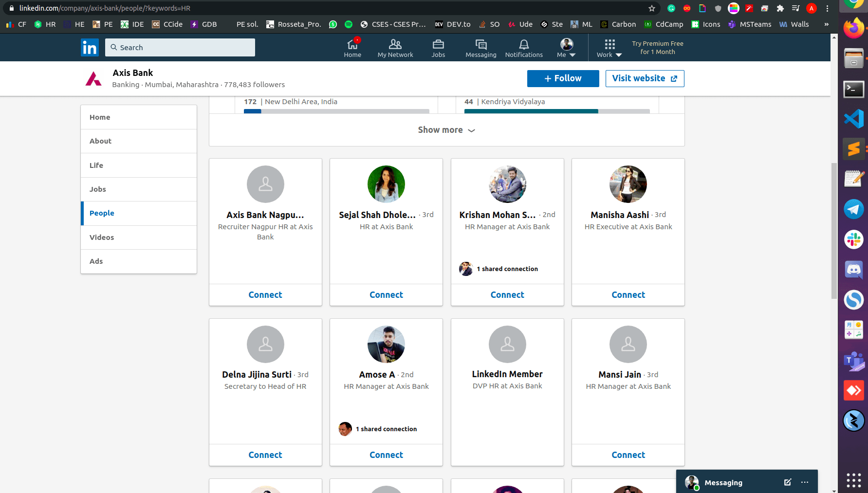The image size is (868, 493).
Task: Compose a new message from the Messaging bar
Action: [788, 482]
